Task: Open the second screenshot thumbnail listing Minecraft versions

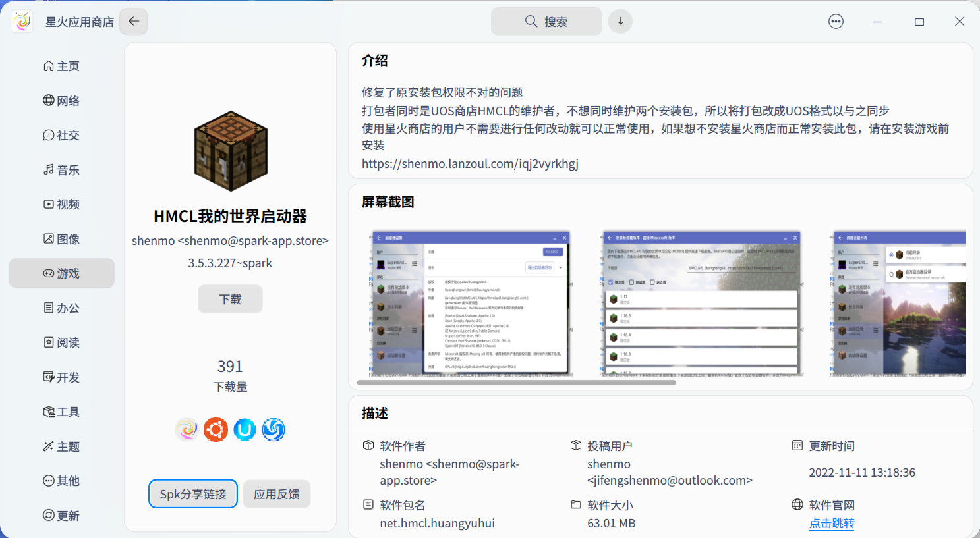Action: click(701, 302)
